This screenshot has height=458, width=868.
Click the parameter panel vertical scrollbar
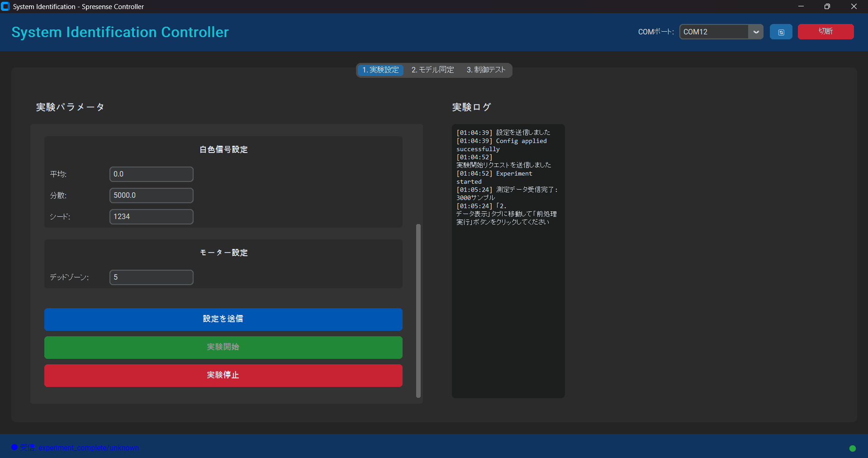point(418,310)
